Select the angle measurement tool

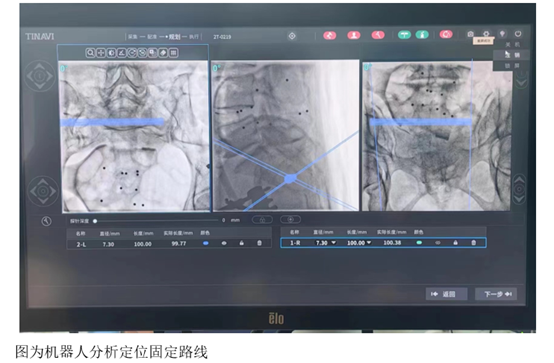coord(122,53)
